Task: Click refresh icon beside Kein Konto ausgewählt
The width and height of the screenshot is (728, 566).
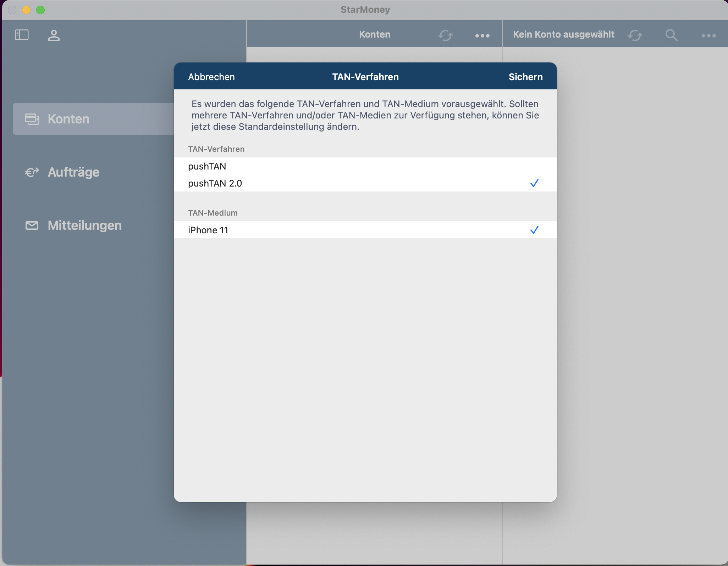Action: 635,35
